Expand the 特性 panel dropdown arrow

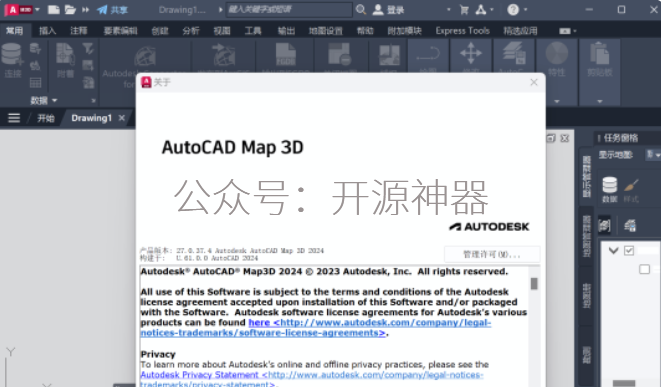pos(557,101)
